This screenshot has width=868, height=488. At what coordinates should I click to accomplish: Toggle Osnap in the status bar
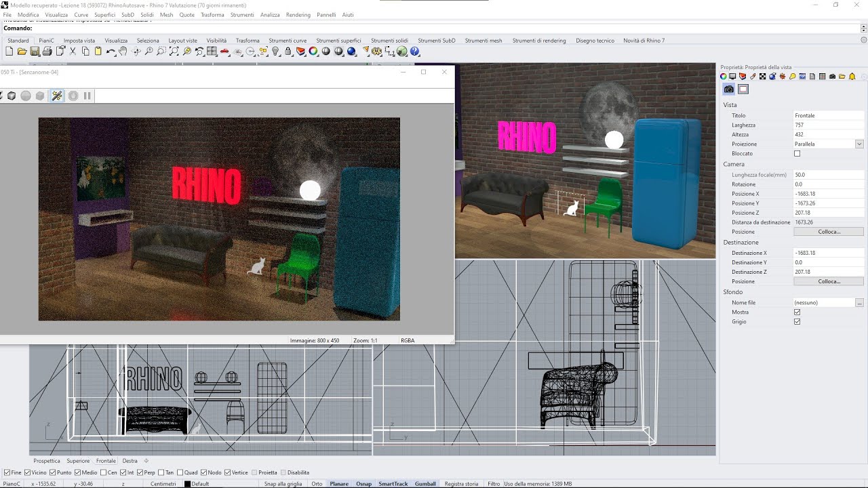363,484
